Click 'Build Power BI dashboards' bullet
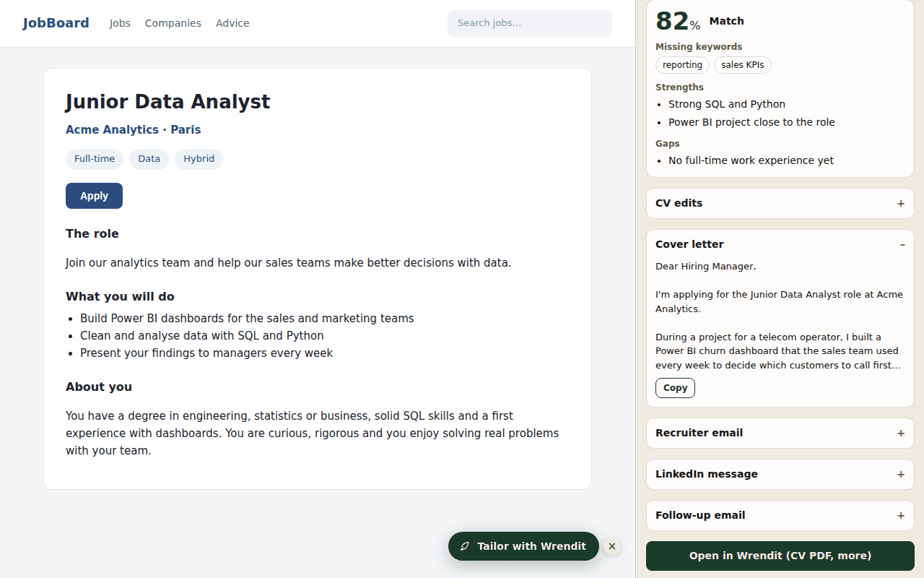This screenshot has height=578, width=924. (x=247, y=318)
